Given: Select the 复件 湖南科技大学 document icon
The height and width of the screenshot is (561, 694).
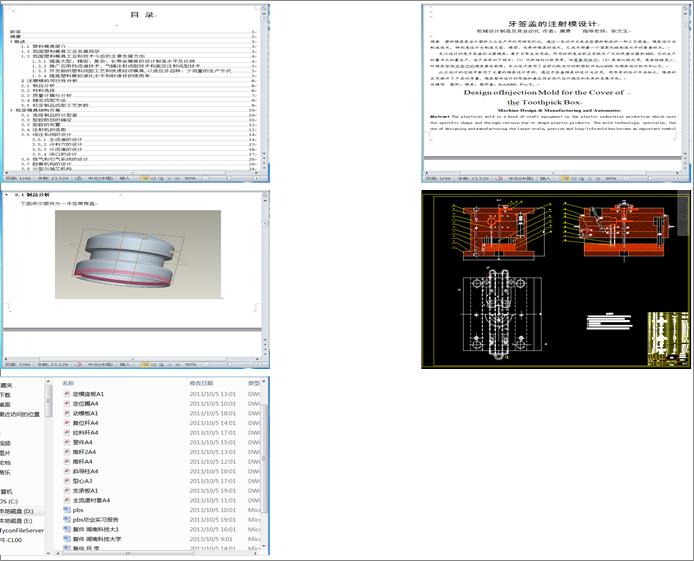Looking at the screenshot, I should tap(67, 539).
